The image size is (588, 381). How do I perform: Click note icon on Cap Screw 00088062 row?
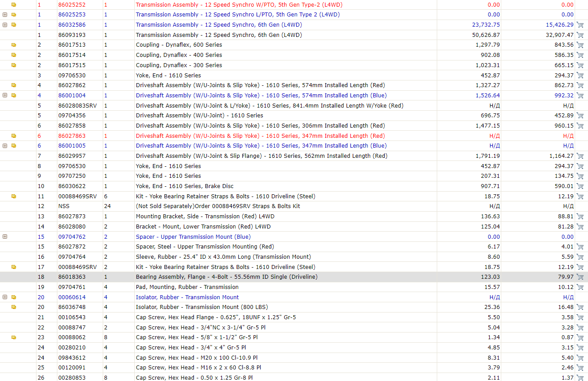(x=14, y=337)
